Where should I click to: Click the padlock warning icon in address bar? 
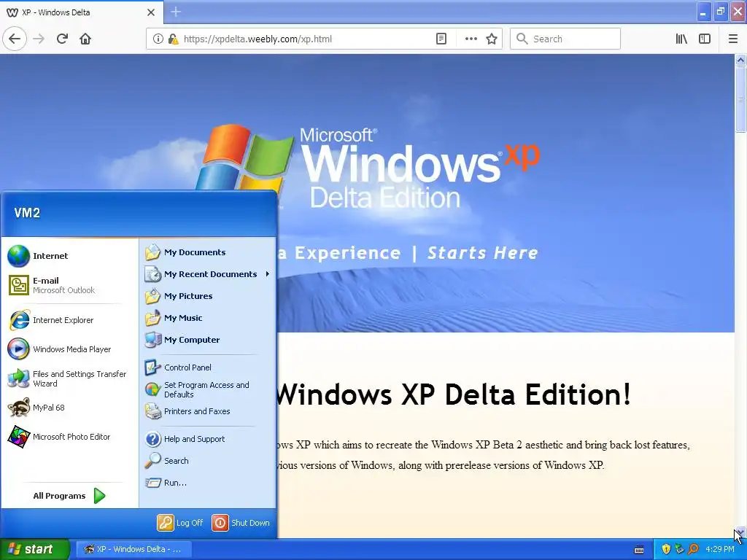point(173,39)
